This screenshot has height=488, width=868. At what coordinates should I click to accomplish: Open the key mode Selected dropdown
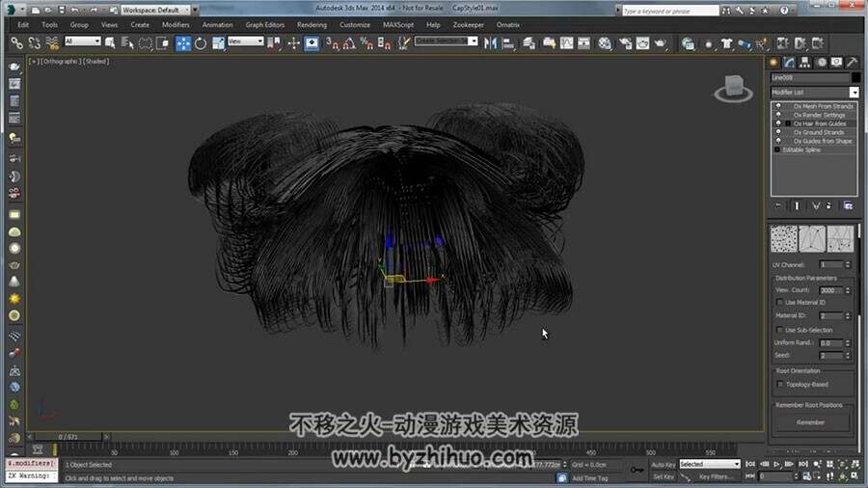[x=710, y=464]
